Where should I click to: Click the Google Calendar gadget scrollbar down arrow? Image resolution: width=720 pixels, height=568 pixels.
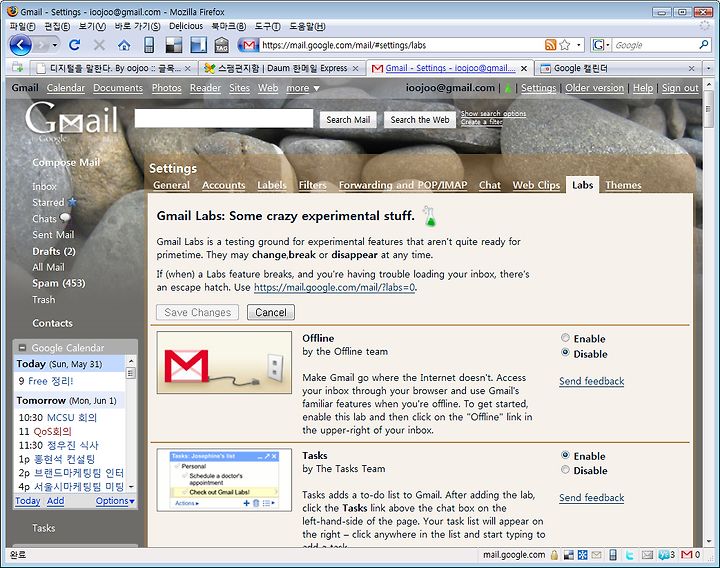(x=131, y=486)
